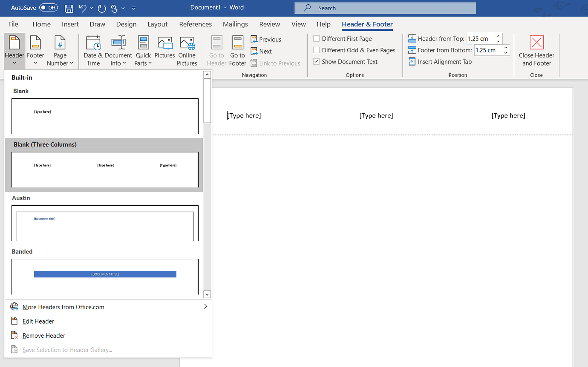Click the Date & Time icon
588x367 pixels.
point(93,44)
